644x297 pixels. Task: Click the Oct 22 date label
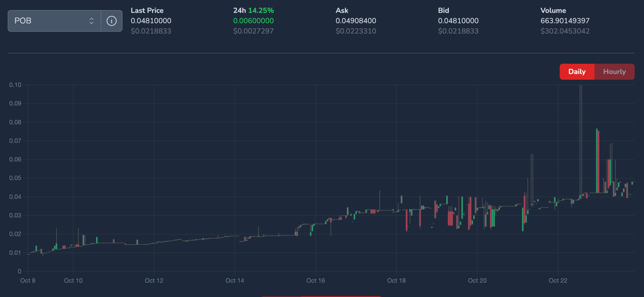(558, 280)
